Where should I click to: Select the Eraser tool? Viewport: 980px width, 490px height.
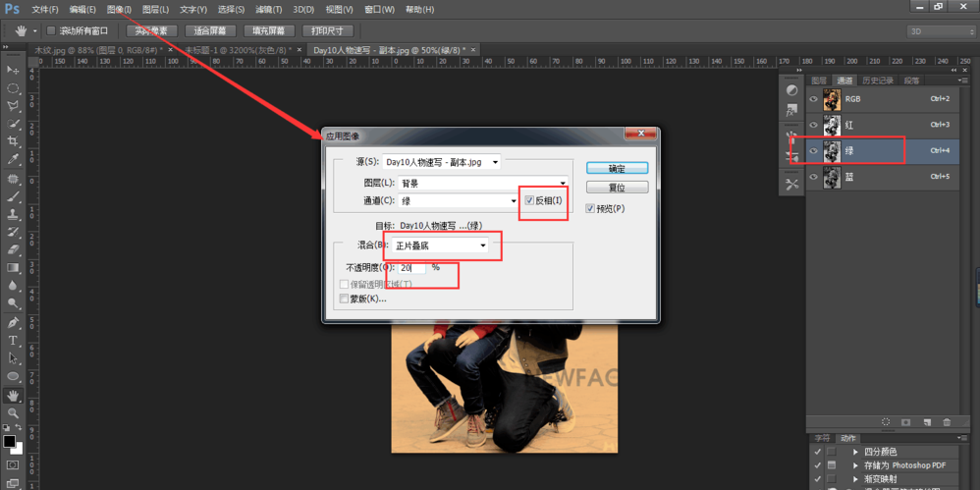13,250
